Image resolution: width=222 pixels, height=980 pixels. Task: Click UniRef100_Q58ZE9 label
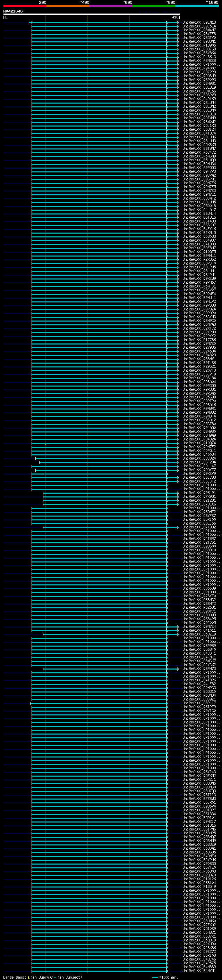tap(199, 634)
